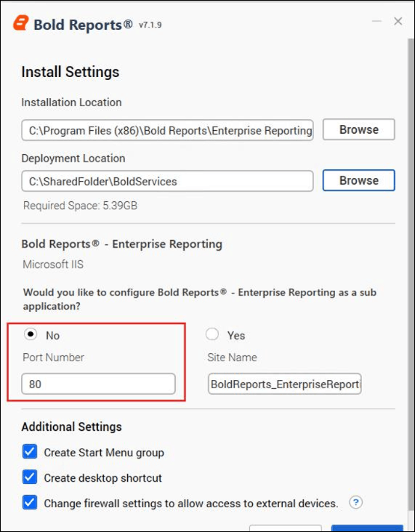Click the Site Name text field
This screenshot has height=532, width=415.
[285, 384]
